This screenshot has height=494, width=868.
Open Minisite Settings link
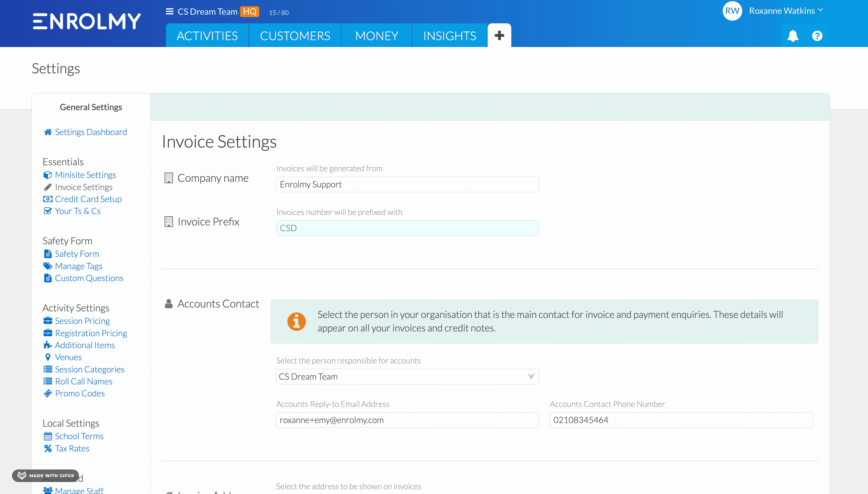click(x=85, y=175)
